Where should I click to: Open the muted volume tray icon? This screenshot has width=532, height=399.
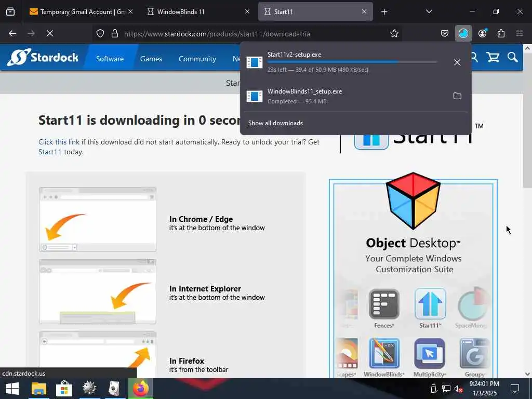(x=458, y=389)
